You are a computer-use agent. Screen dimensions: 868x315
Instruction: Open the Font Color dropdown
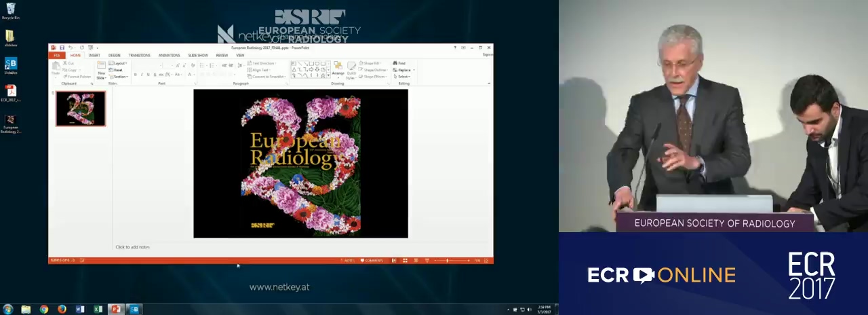point(191,75)
